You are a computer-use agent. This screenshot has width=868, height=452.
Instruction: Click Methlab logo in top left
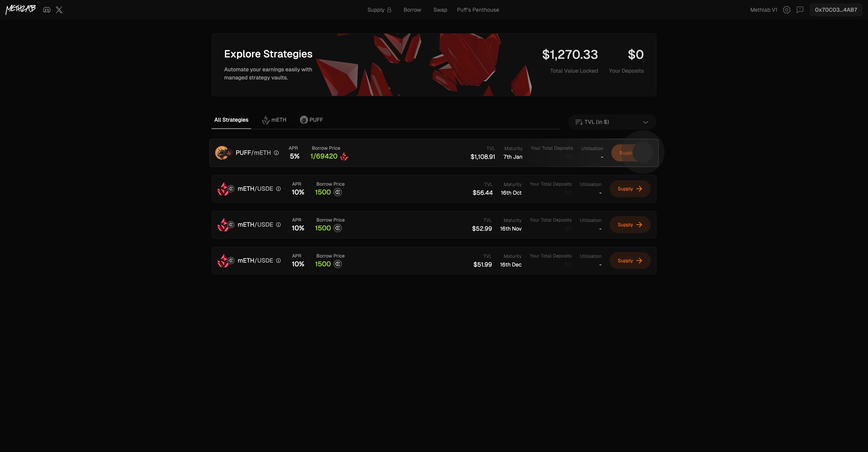click(x=21, y=9)
